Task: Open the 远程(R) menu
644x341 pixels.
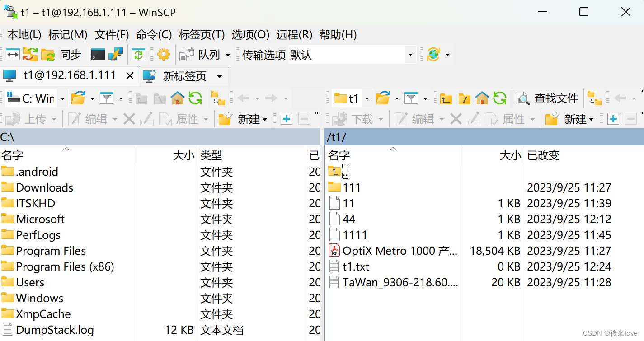Action: click(x=294, y=35)
